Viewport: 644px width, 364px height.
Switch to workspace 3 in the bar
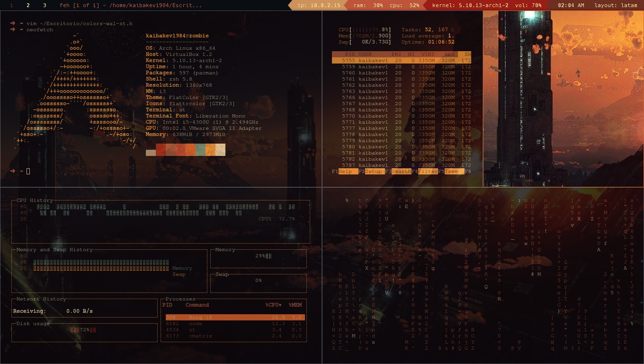45,5
